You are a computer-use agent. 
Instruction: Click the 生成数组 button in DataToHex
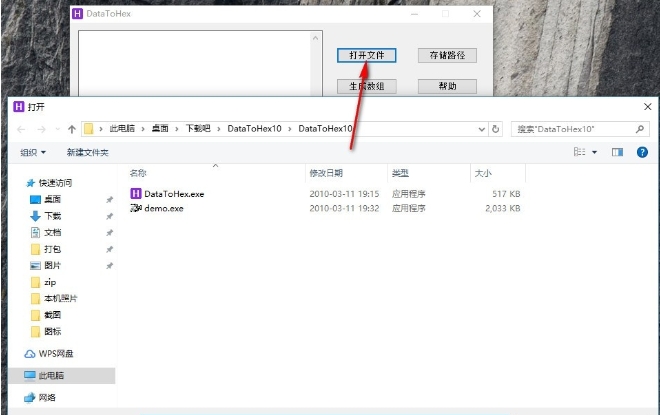pyautogui.click(x=366, y=86)
